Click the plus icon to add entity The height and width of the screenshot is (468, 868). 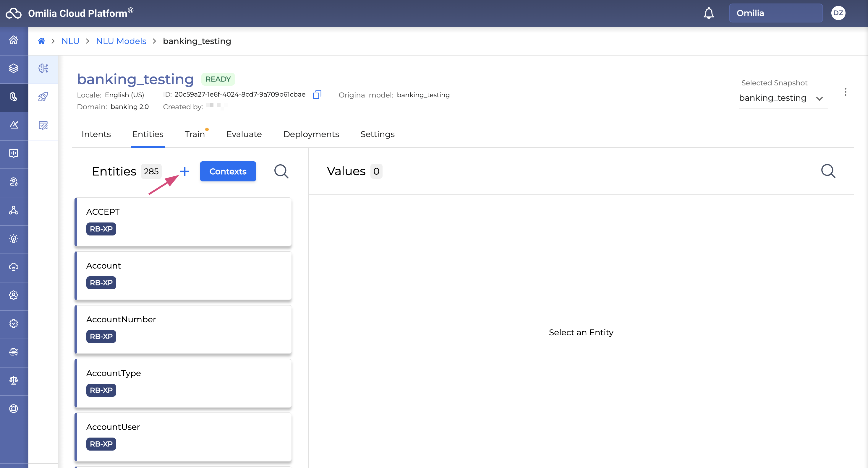tap(184, 171)
